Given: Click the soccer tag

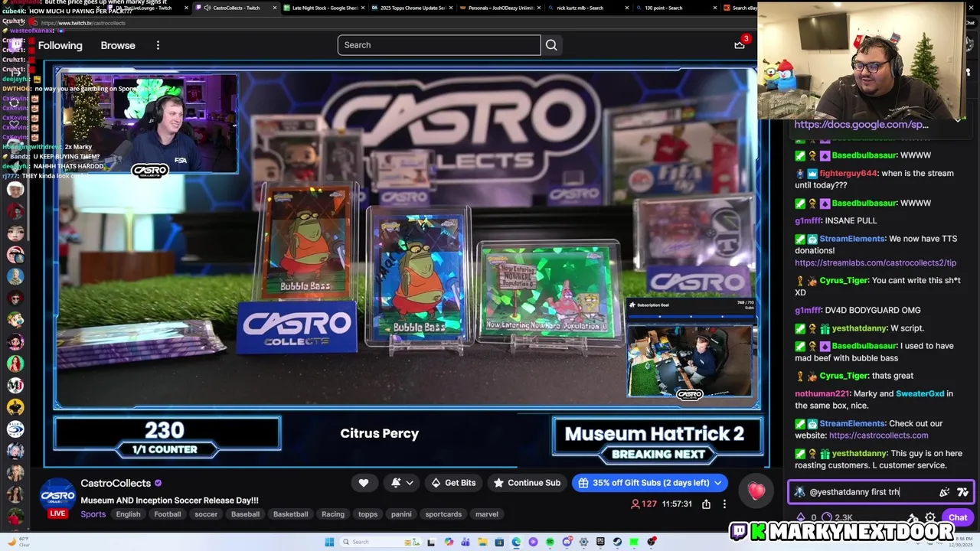Looking at the screenshot, I should click(x=206, y=514).
